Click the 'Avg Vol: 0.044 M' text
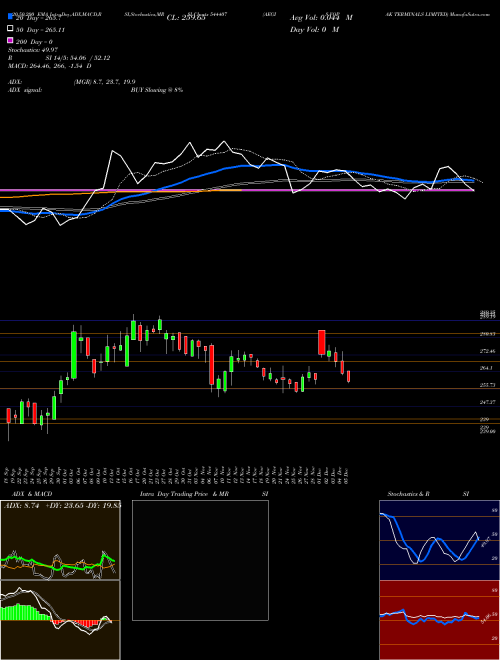 (x=321, y=18)
